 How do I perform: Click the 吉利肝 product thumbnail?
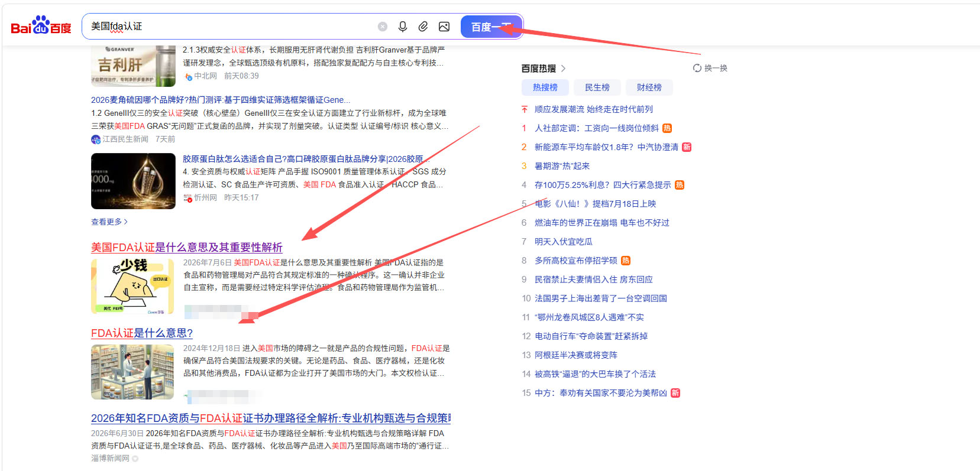coord(133,66)
